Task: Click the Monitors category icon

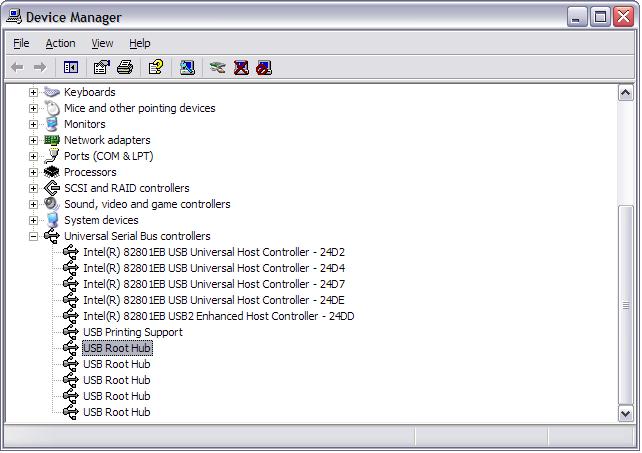Action: click(52, 124)
